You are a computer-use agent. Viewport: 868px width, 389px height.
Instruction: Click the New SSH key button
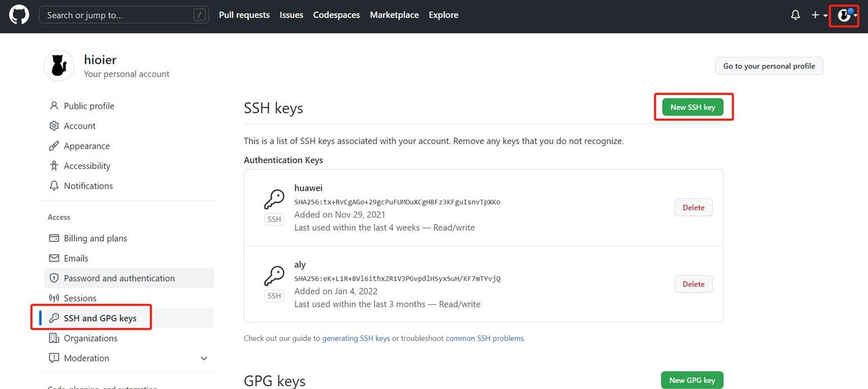(693, 107)
